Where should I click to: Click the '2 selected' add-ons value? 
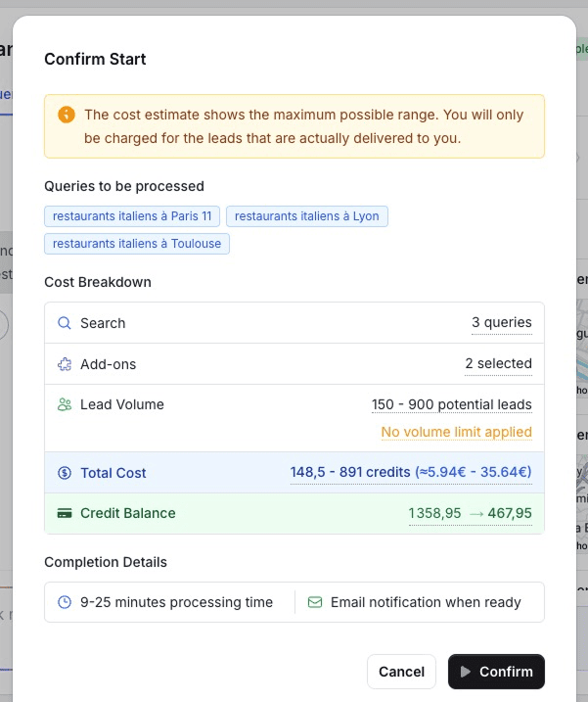pos(498,364)
